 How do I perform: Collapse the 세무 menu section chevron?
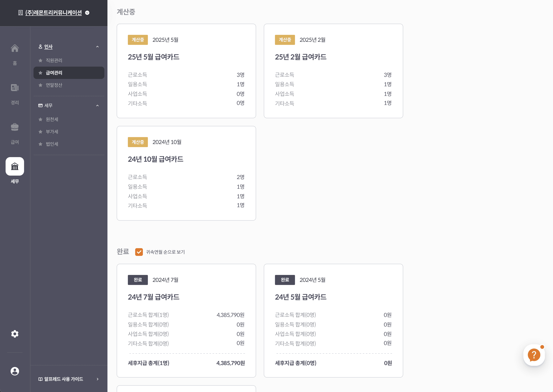tap(97, 106)
